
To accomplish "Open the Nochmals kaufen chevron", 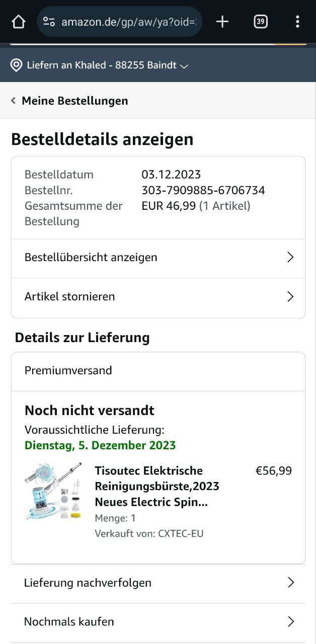I will [290, 621].
